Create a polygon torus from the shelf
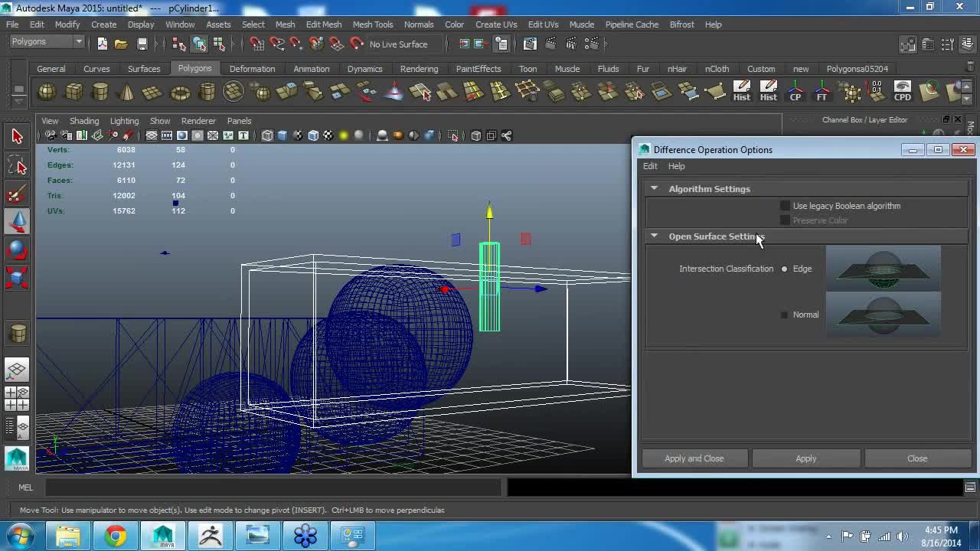 coord(180,93)
